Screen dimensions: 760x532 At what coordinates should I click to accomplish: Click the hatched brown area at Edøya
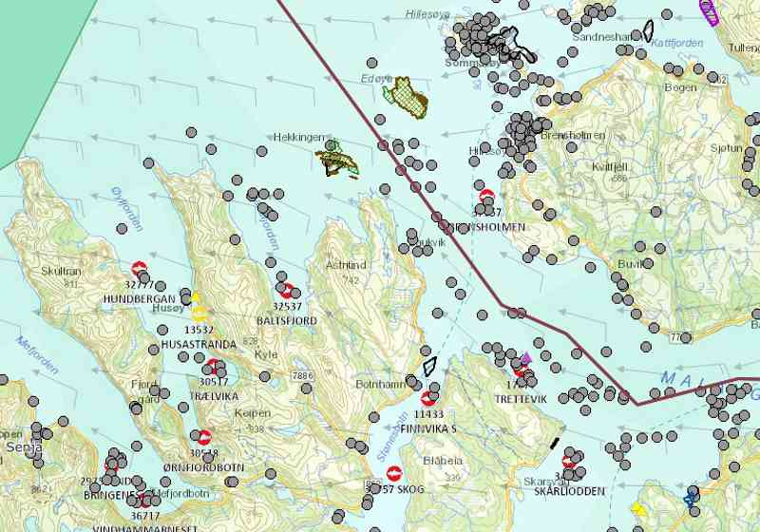(408, 96)
